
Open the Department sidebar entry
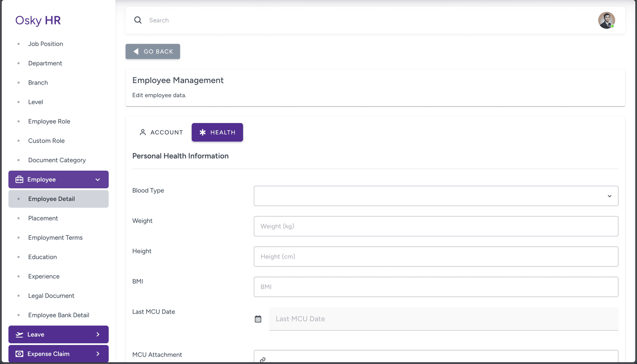[x=45, y=63]
